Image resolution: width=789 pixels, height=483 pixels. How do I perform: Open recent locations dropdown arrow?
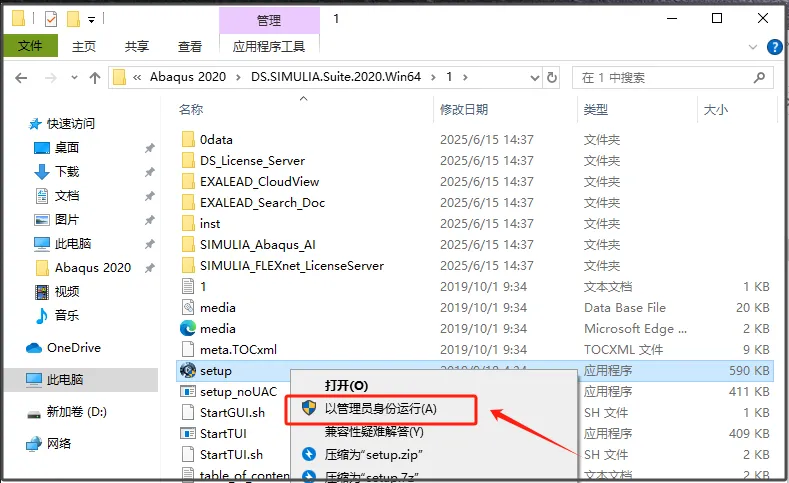click(74, 77)
